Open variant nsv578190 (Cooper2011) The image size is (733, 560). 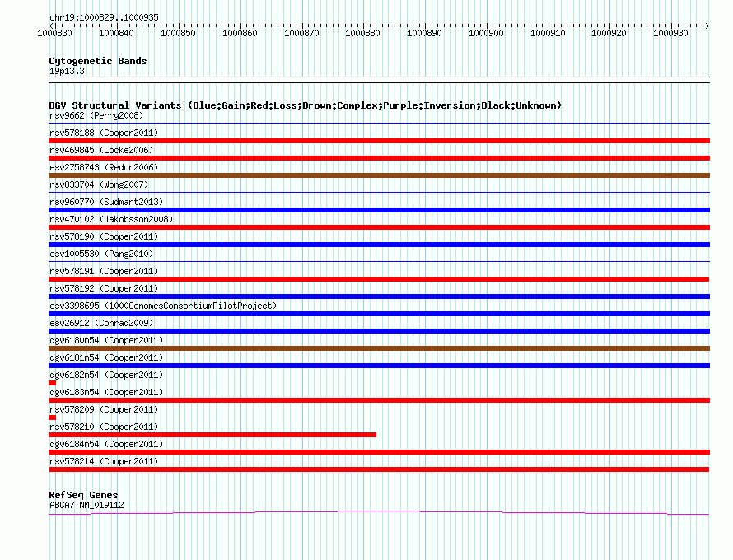tap(104, 236)
